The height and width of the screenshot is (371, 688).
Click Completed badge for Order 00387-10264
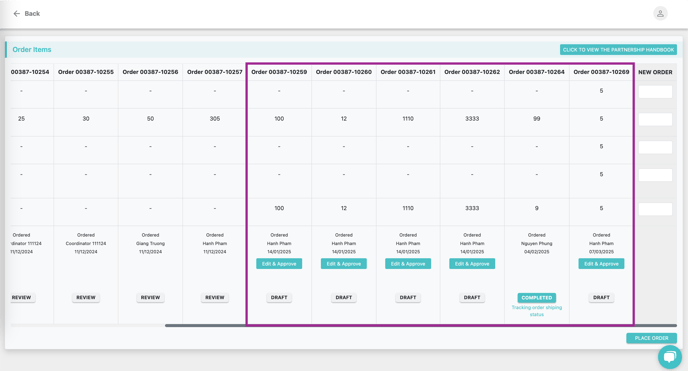537,298
